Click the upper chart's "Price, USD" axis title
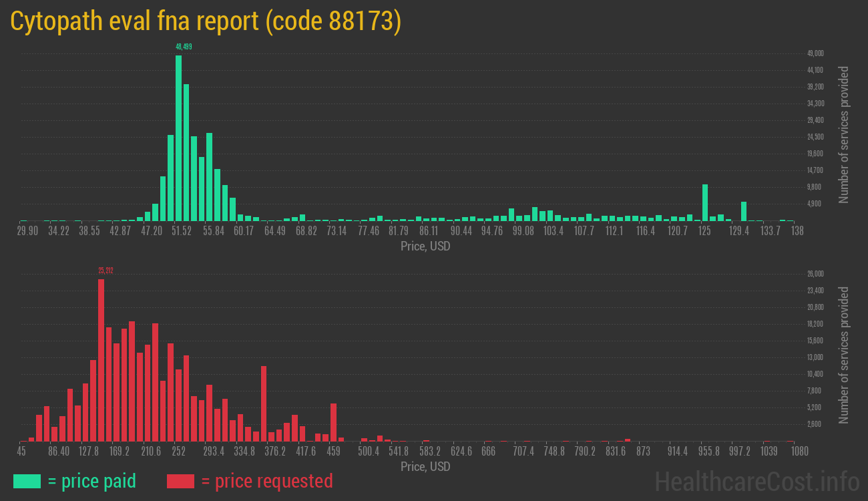This screenshot has height=501, width=868. (425, 246)
